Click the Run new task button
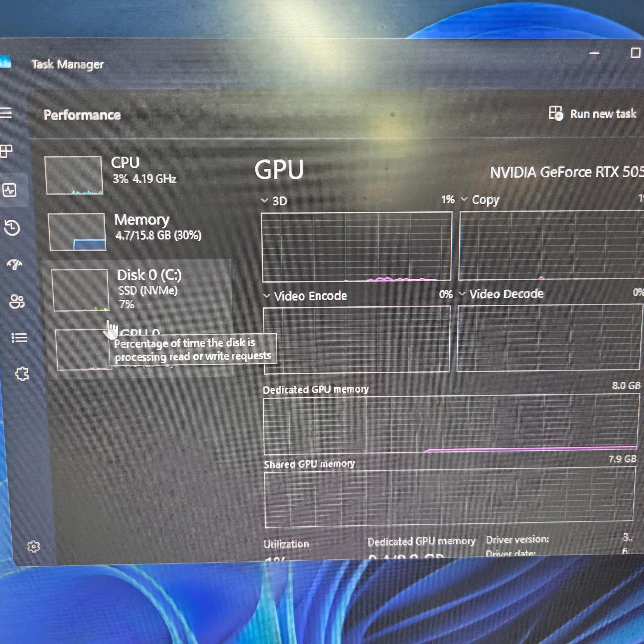 pyautogui.click(x=593, y=114)
